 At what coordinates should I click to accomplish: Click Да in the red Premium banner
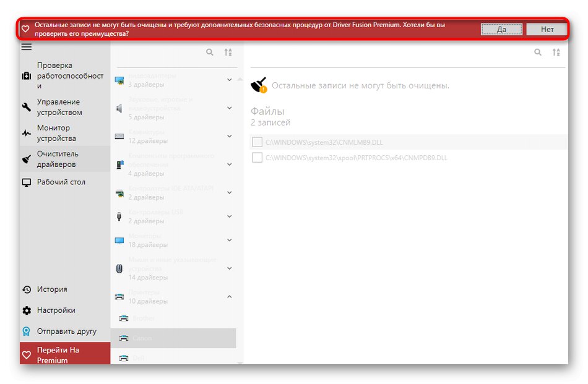click(501, 29)
